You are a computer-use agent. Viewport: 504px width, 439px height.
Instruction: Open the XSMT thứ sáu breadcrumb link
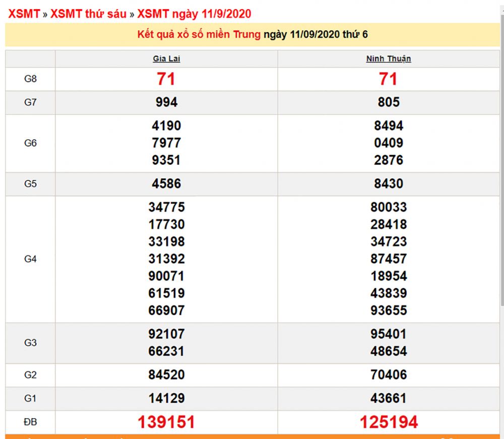88,14
